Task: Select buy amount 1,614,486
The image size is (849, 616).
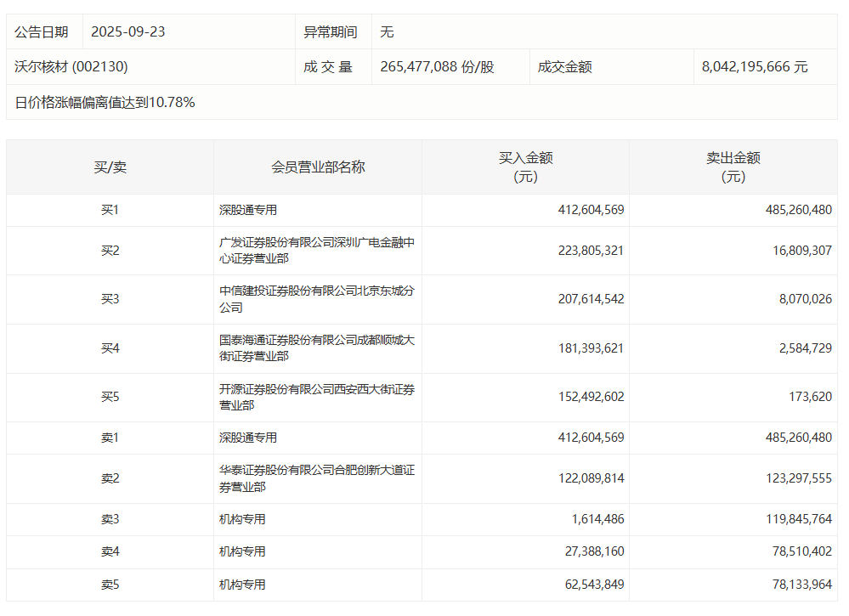Action: [597, 519]
